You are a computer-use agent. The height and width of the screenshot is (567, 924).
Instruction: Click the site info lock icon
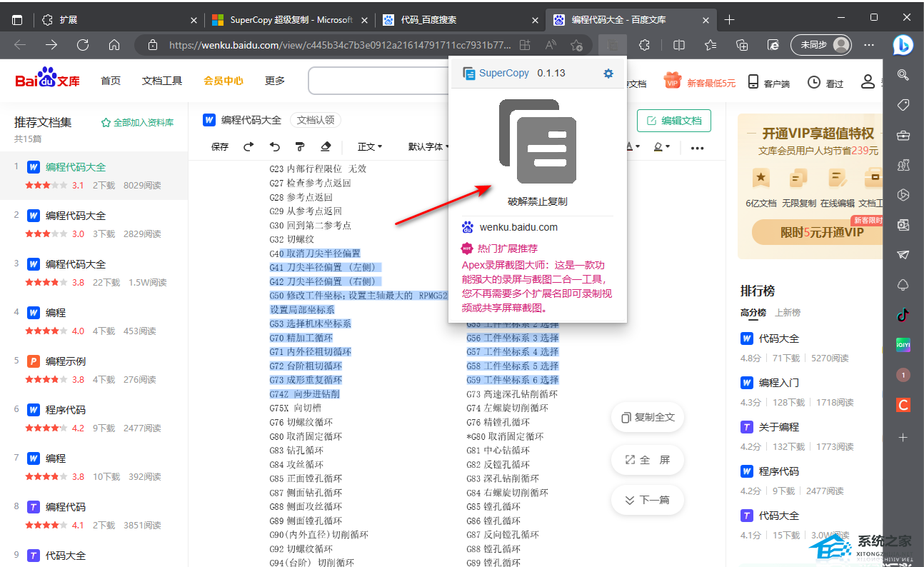(x=152, y=45)
